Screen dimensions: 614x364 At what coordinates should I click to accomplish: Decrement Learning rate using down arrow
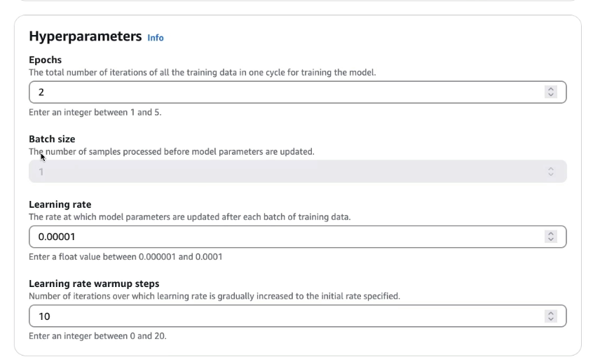(550, 239)
